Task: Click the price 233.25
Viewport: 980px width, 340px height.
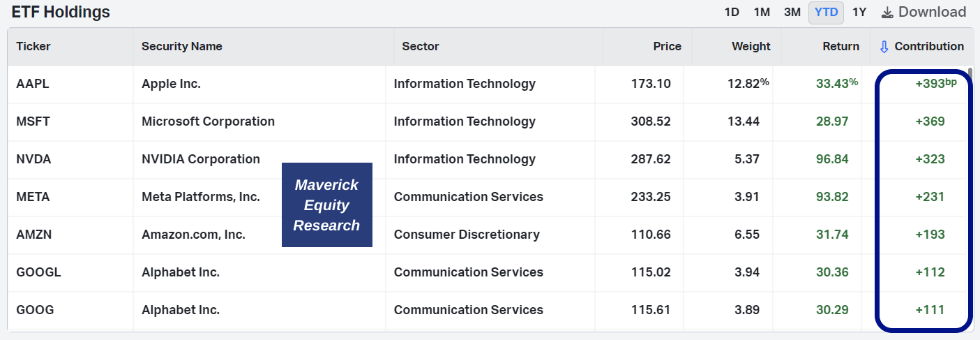Action: pos(649,197)
